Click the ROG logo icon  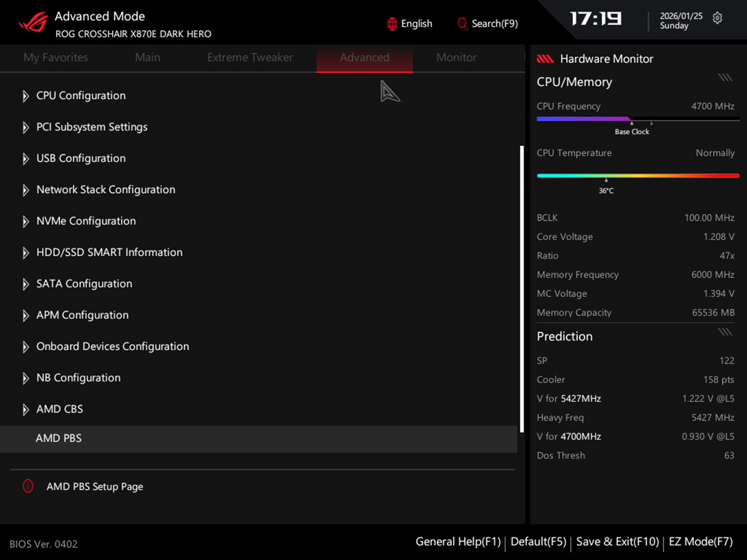coord(33,23)
